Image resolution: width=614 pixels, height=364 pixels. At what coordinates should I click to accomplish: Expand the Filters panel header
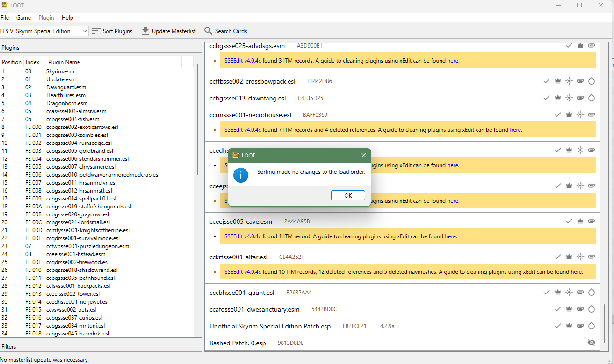coord(101,347)
